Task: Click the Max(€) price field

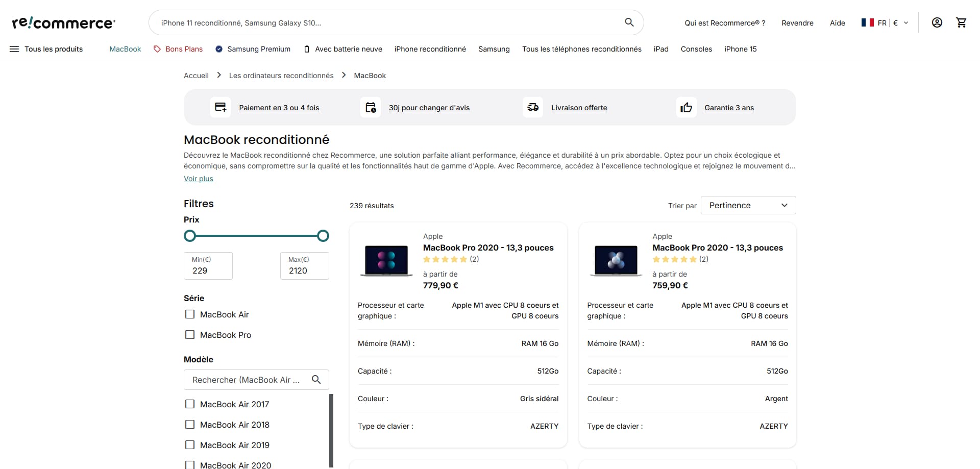Action: point(305,266)
